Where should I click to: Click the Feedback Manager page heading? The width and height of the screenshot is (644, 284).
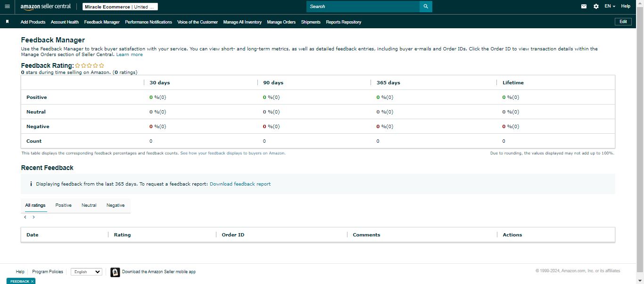pyautogui.click(x=53, y=40)
